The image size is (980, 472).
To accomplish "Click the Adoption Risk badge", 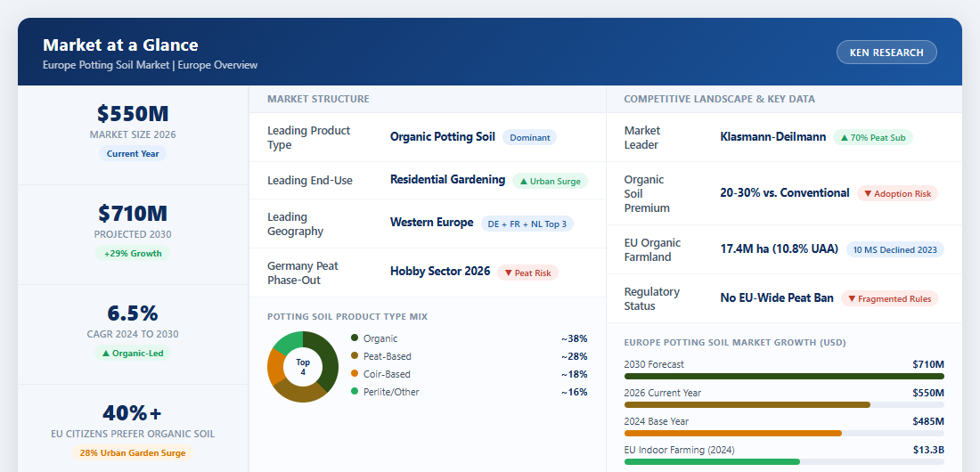I will (x=897, y=194).
